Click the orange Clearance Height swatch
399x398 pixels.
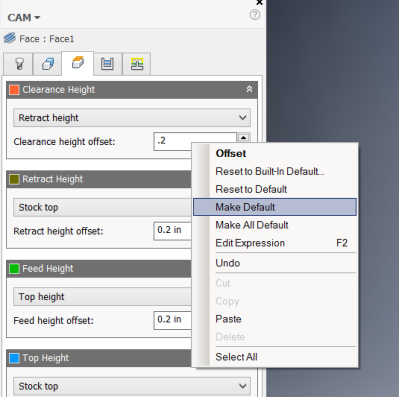click(14, 90)
